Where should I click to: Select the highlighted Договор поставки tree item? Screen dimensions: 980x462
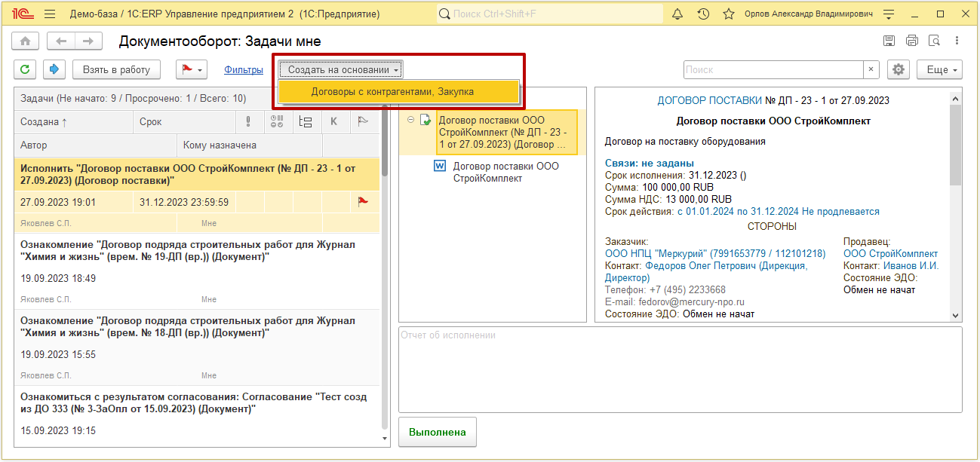pos(506,132)
